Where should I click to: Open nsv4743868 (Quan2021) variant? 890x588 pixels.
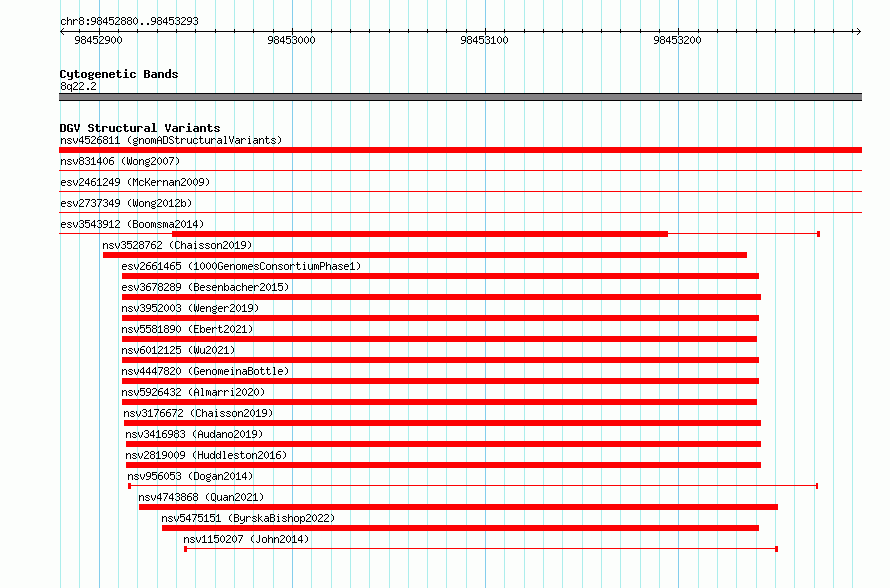coord(201,497)
